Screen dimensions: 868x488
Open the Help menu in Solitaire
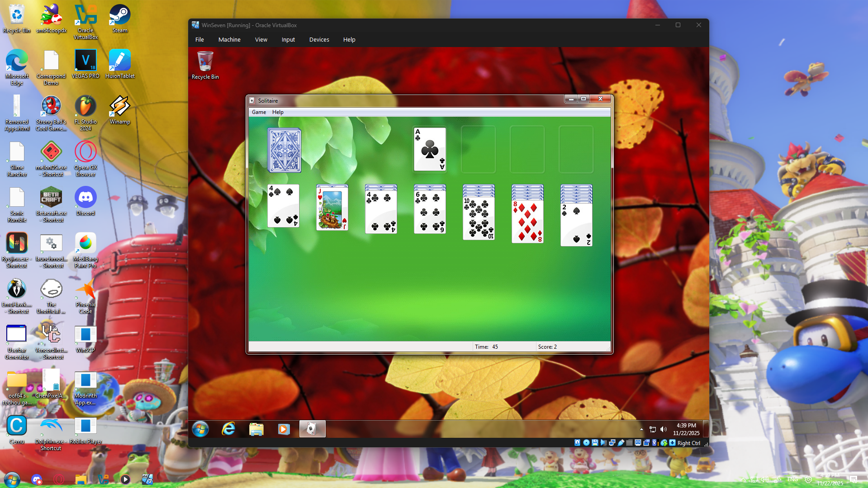click(x=278, y=112)
